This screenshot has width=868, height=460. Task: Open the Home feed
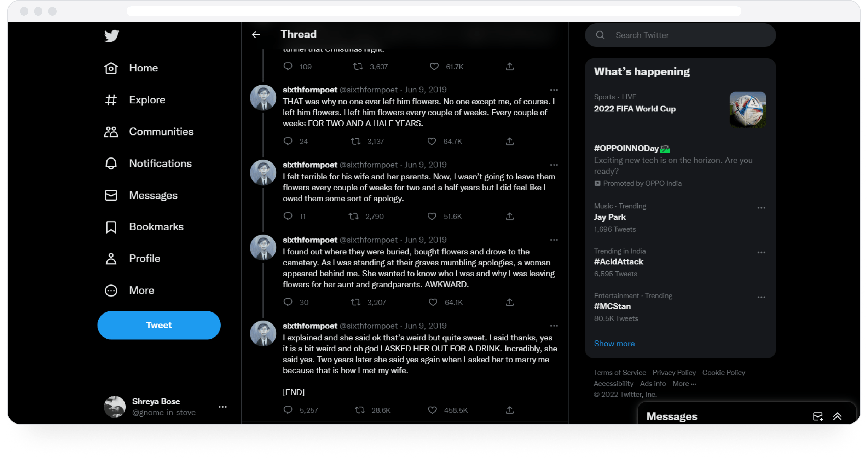click(x=144, y=68)
